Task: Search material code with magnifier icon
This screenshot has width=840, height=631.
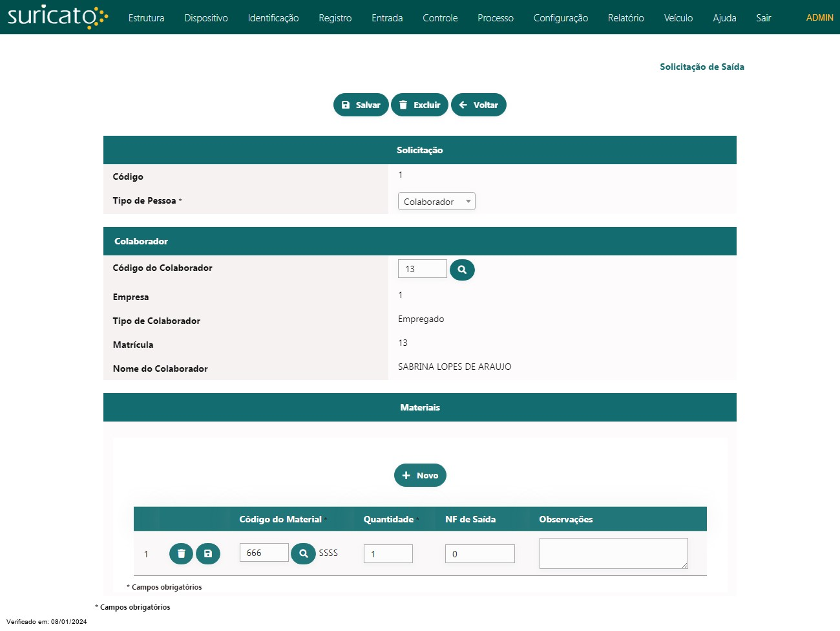Action: click(x=303, y=553)
